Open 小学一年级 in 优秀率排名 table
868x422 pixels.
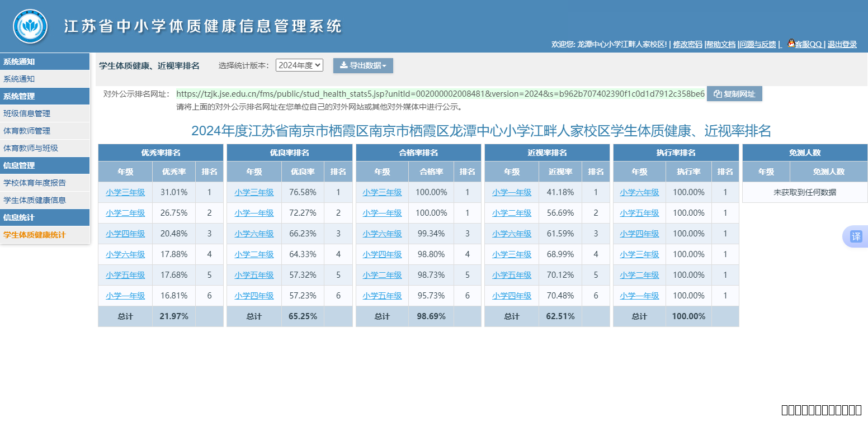tap(125, 296)
